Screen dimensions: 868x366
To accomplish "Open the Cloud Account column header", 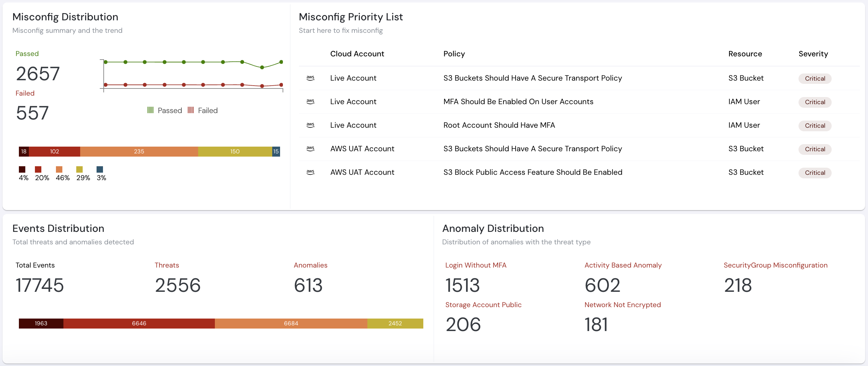I will click(357, 54).
